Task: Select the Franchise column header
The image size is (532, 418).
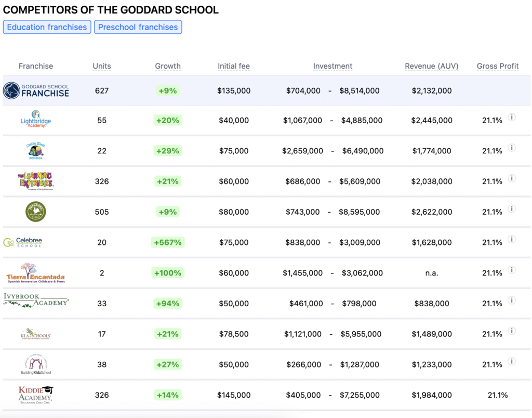Action: (x=36, y=66)
